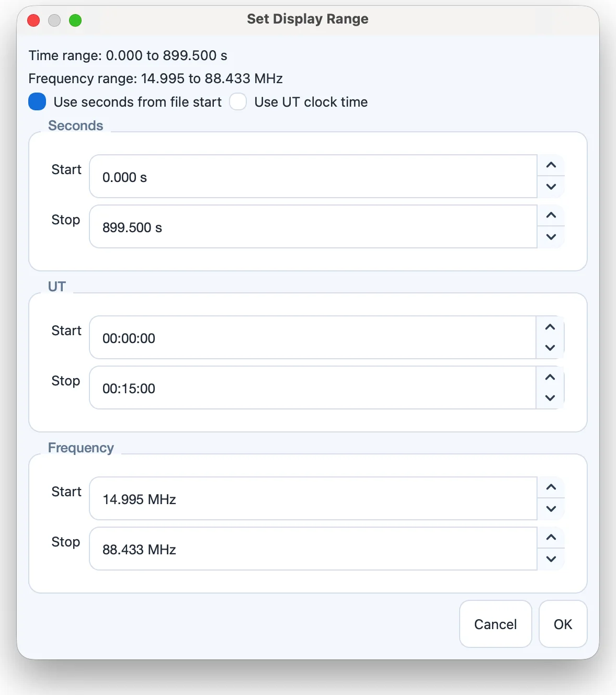The width and height of the screenshot is (616, 695).
Task: Decrease the UT Start time
Action: click(x=550, y=348)
